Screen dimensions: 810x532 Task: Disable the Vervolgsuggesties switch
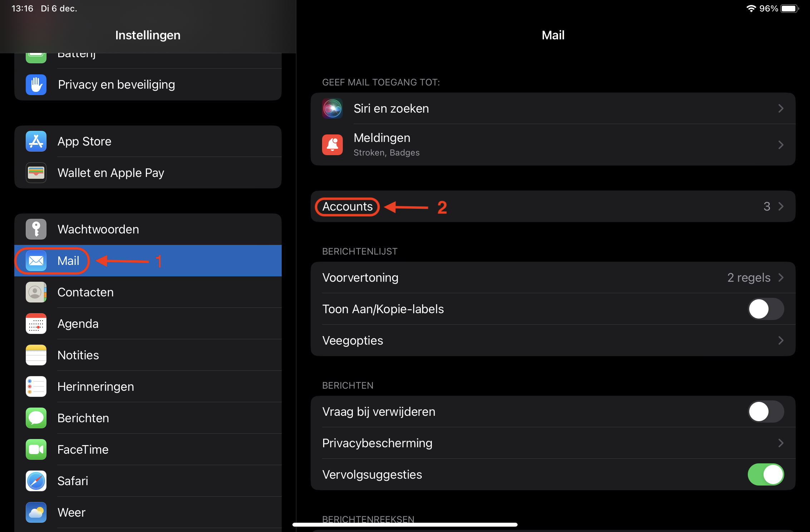766,474
